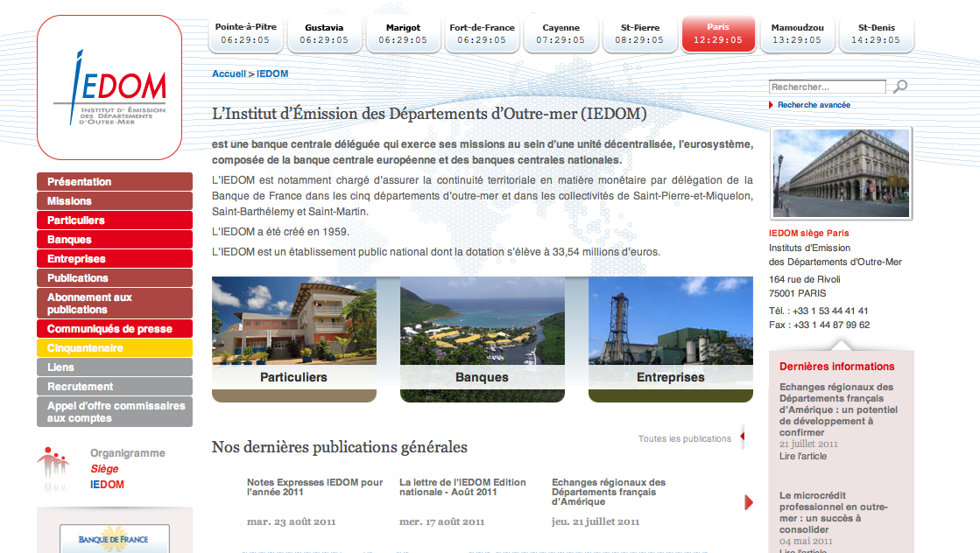Open Abonnement aux publications
Screen dimensions: 980x553
pos(115,304)
